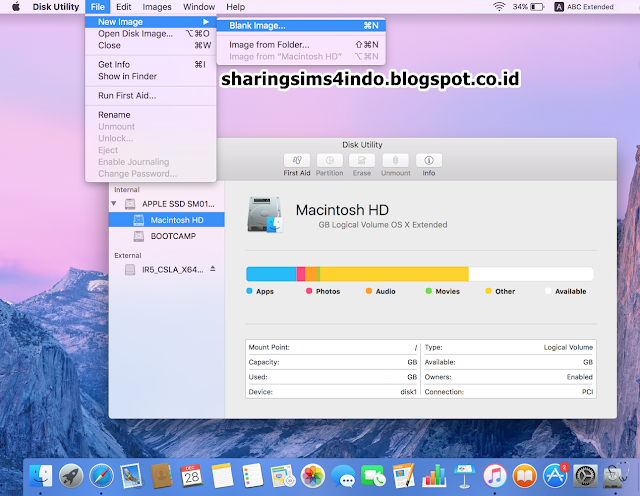Screen dimensions: 640x496
Task: Open Maps from the Dock
Action: point(282,476)
